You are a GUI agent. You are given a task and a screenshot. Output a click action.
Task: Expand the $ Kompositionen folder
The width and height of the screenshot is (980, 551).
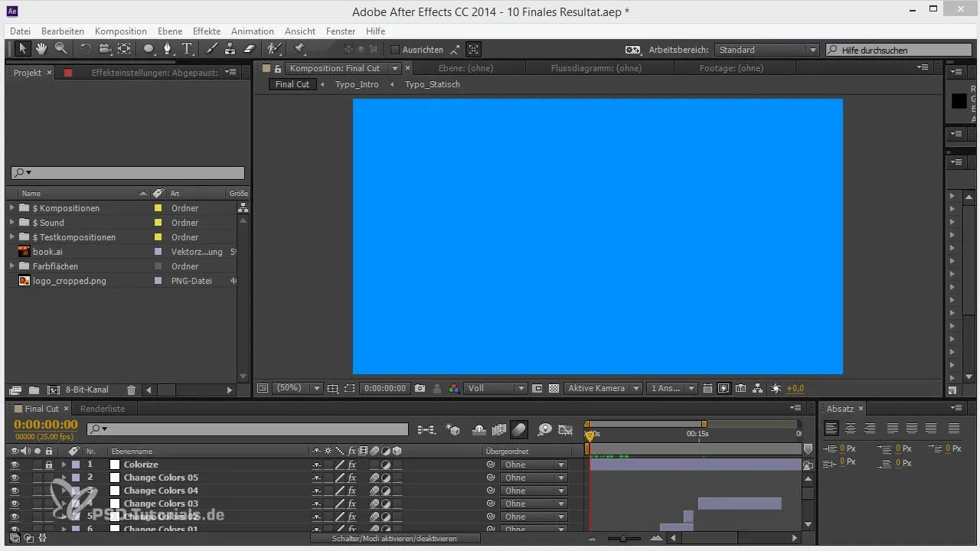(x=11, y=208)
